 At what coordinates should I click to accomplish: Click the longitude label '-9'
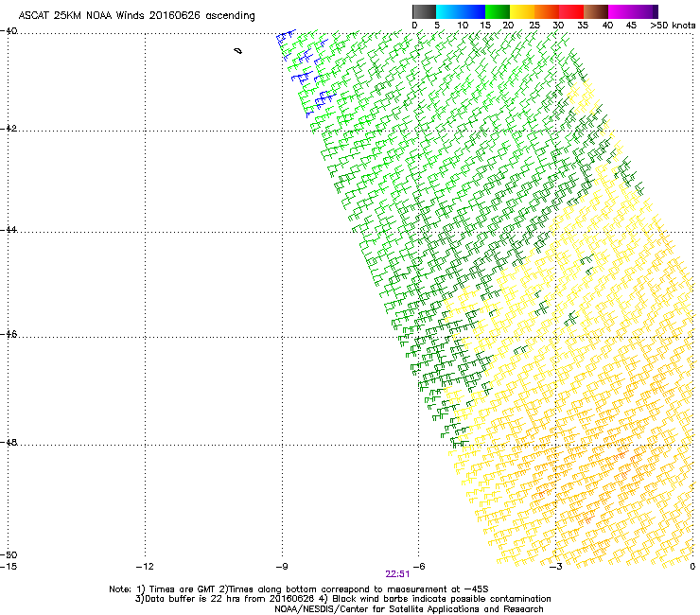pos(282,567)
